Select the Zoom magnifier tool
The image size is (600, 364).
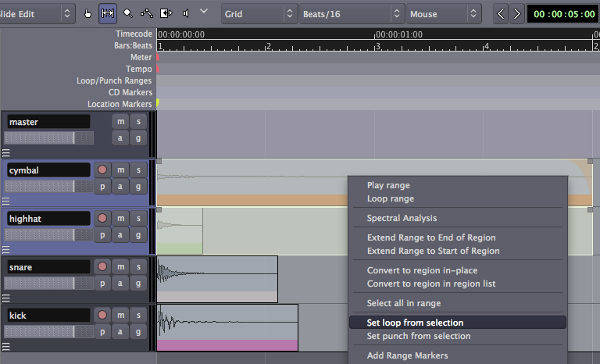[128, 14]
